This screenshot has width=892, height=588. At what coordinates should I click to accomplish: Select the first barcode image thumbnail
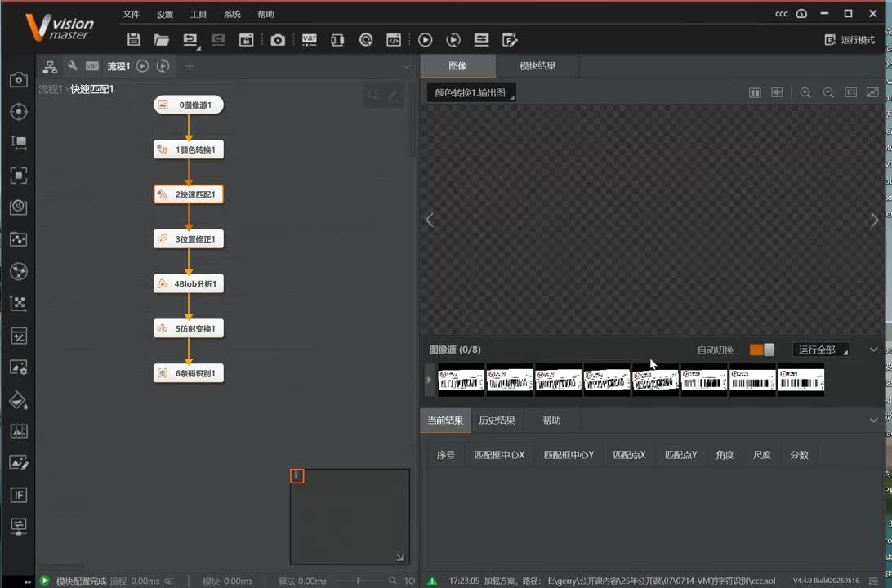pos(461,380)
